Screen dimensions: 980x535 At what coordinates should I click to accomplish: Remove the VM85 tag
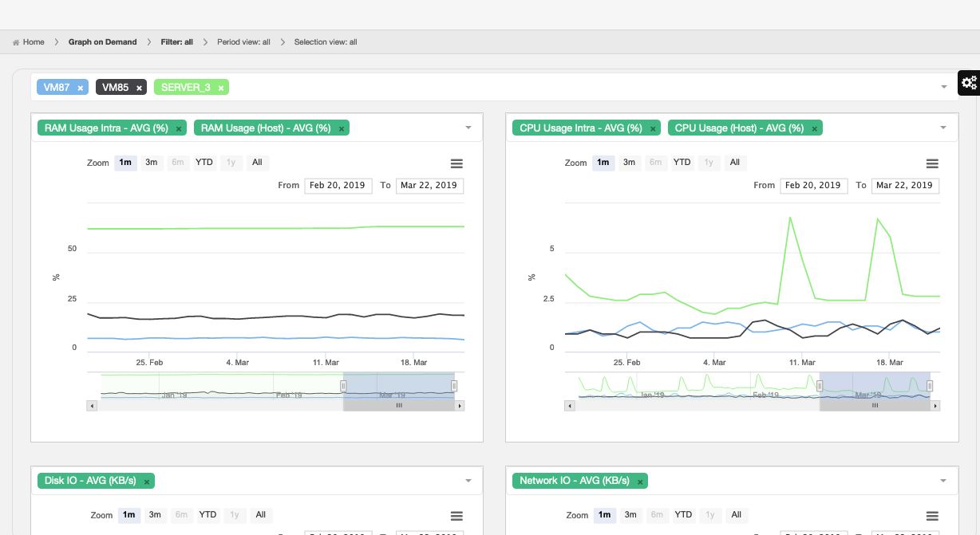coord(139,88)
